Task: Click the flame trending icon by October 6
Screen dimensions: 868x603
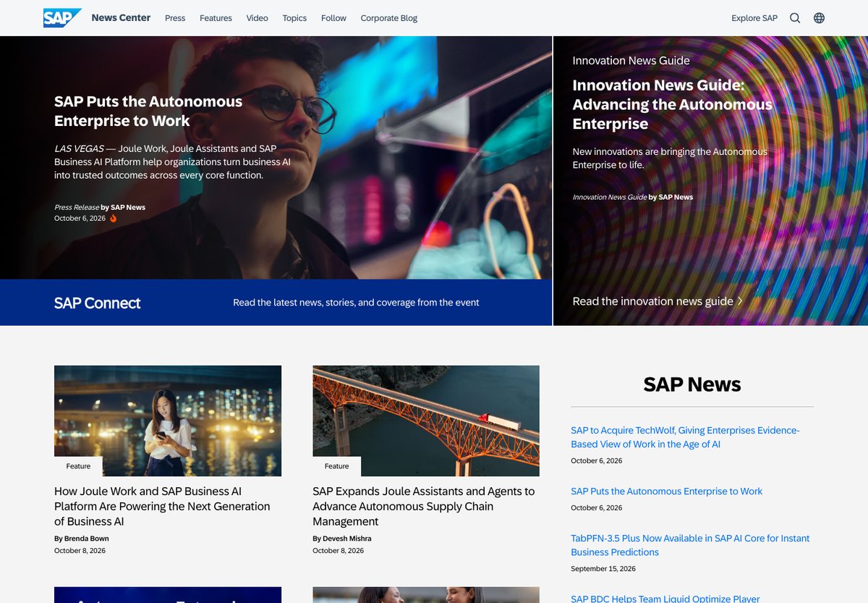Action: (113, 218)
